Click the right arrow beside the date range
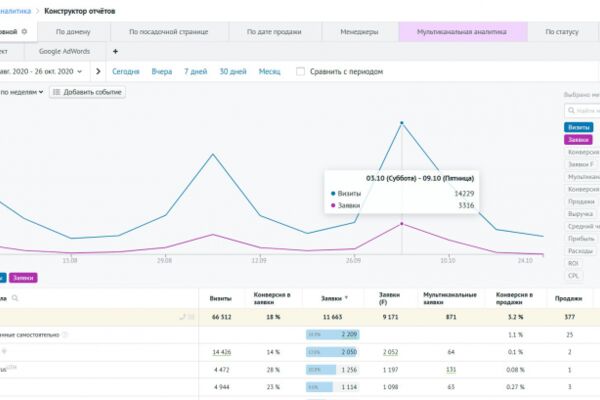 click(98, 71)
